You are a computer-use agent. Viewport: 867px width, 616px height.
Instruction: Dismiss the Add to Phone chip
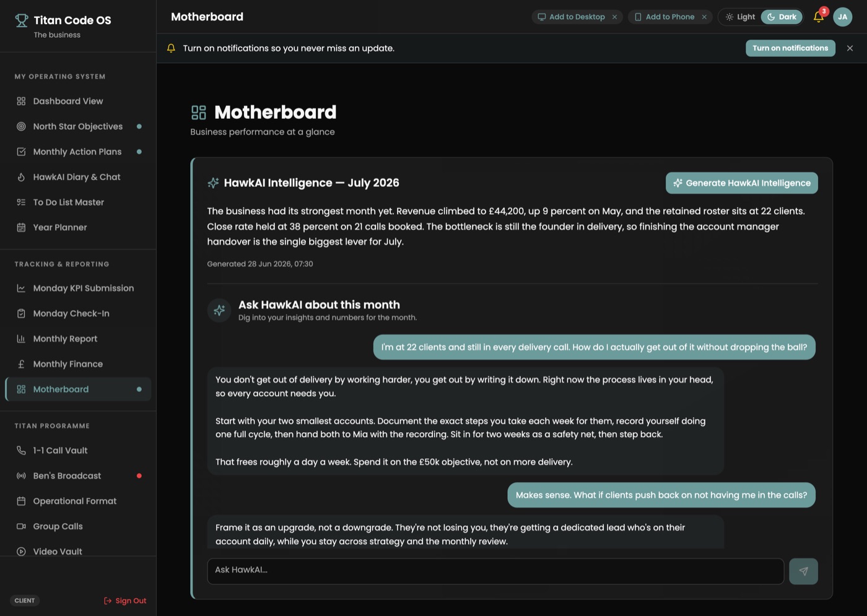tap(704, 17)
